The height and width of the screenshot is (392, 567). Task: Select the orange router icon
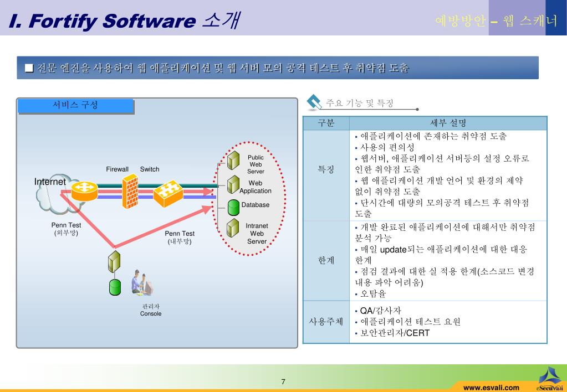(x=84, y=191)
